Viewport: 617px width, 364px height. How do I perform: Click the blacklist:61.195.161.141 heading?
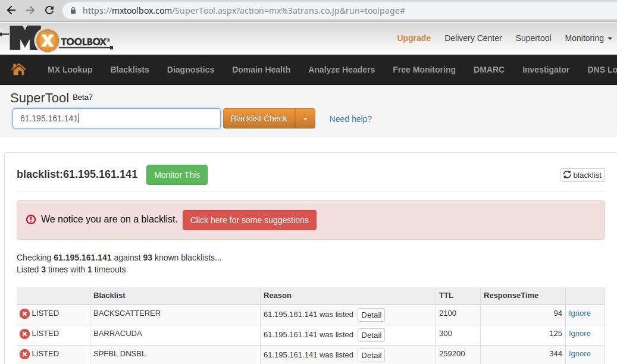click(x=77, y=174)
